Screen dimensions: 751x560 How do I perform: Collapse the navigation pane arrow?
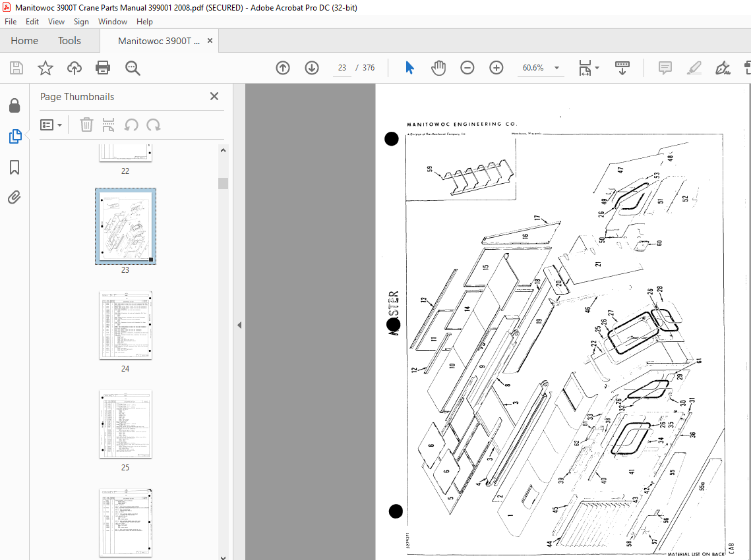[239, 325]
